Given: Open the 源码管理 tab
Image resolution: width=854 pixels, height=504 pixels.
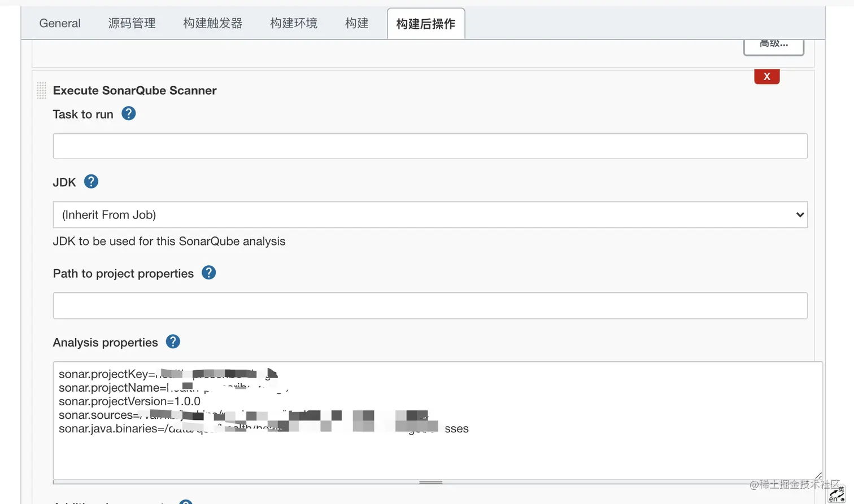Looking at the screenshot, I should coord(132,23).
